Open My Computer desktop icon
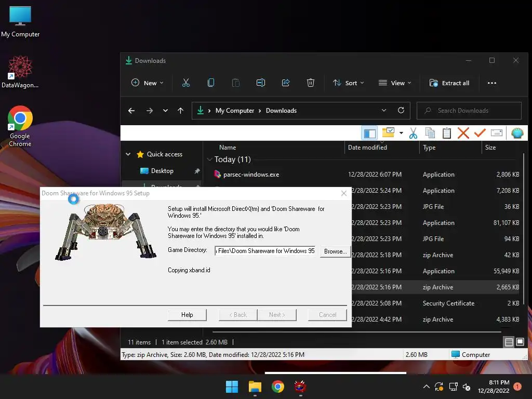532x399 pixels. pos(20,21)
